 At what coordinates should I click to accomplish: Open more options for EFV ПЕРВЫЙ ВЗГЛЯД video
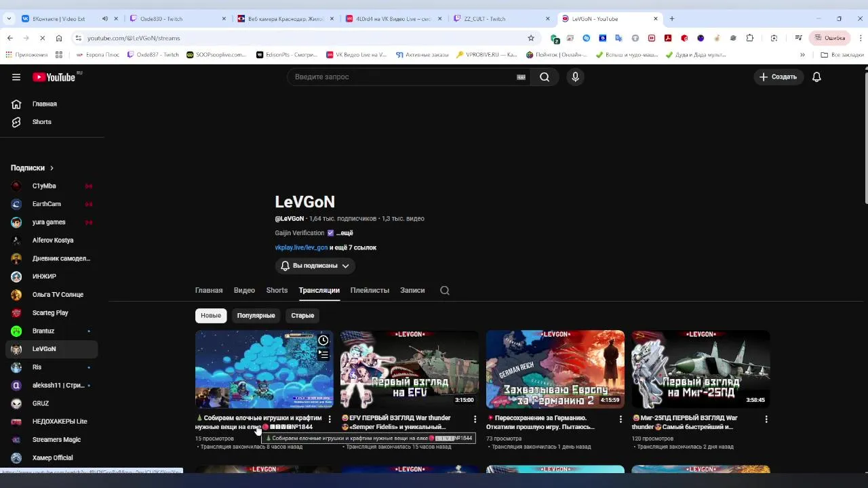point(475,420)
